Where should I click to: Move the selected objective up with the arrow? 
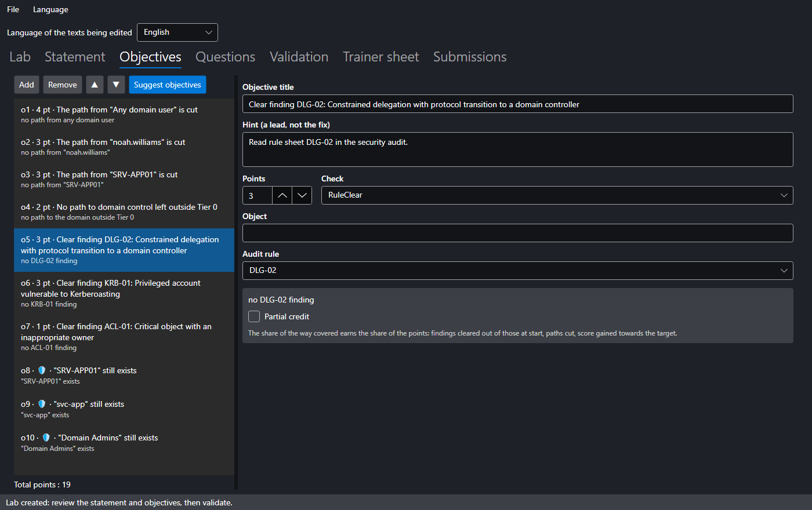(95, 85)
